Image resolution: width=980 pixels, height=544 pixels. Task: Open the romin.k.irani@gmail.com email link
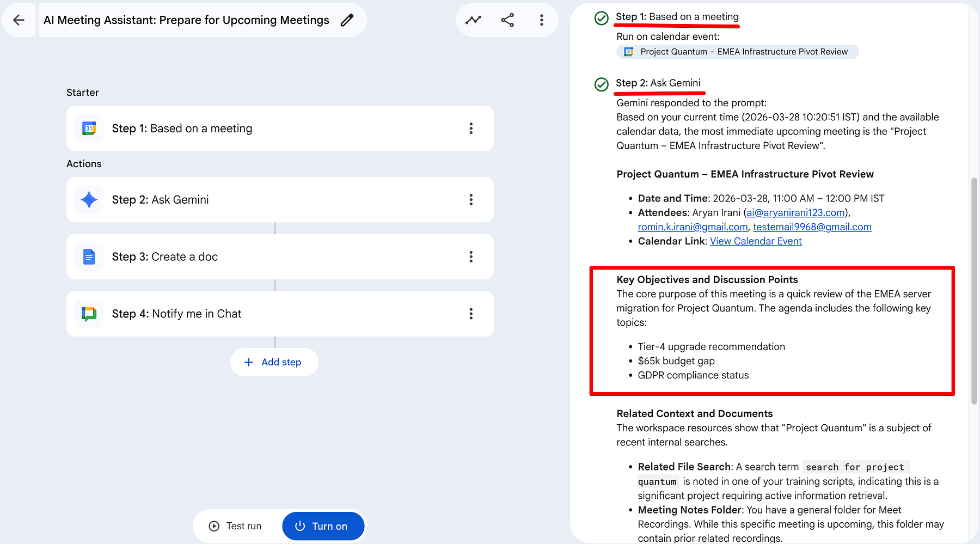tap(693, 227)
